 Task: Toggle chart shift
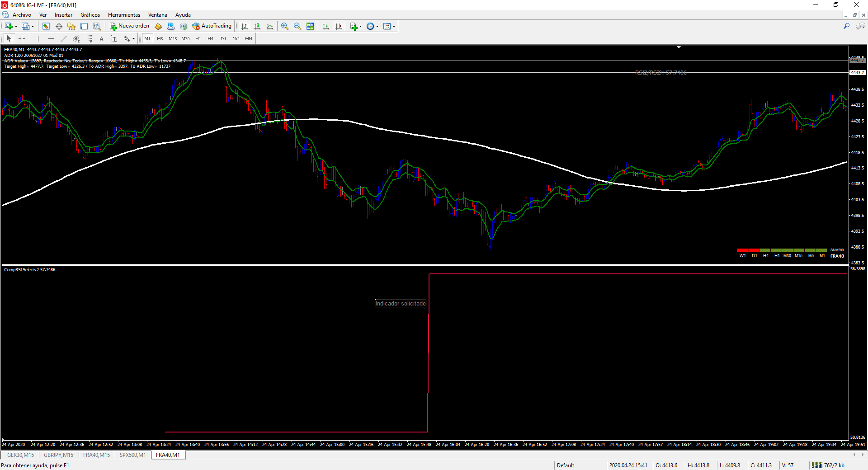click(339, 26)
